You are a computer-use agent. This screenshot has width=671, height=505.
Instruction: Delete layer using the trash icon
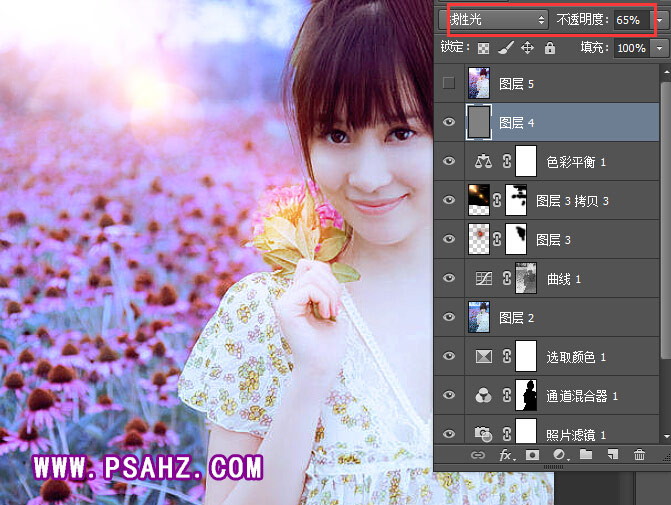[x=640, y=456]
